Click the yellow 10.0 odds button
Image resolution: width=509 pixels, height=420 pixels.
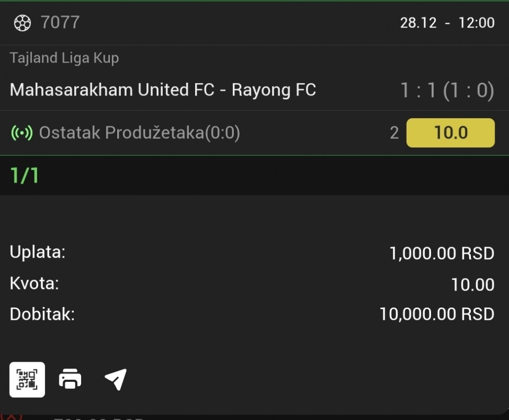(450, 133)
